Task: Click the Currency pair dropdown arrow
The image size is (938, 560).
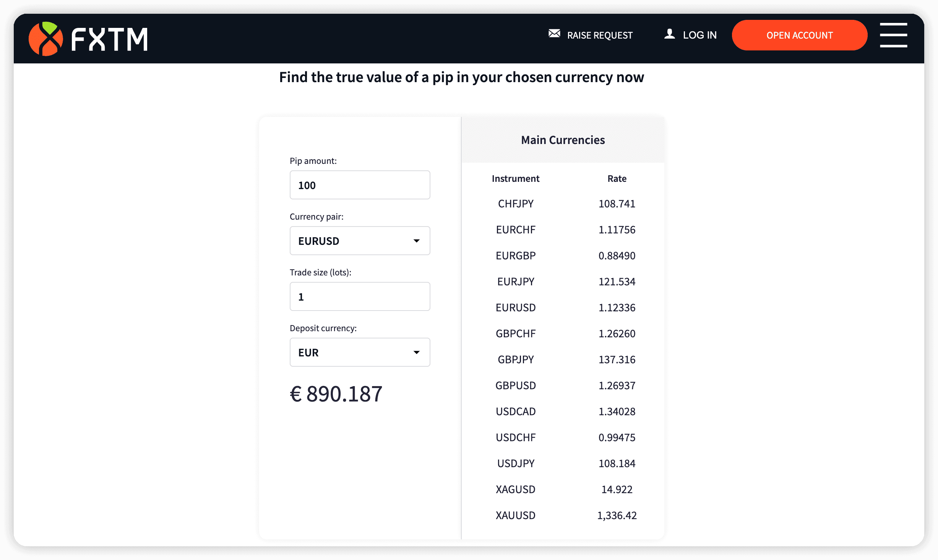Action: click(417, 241)
